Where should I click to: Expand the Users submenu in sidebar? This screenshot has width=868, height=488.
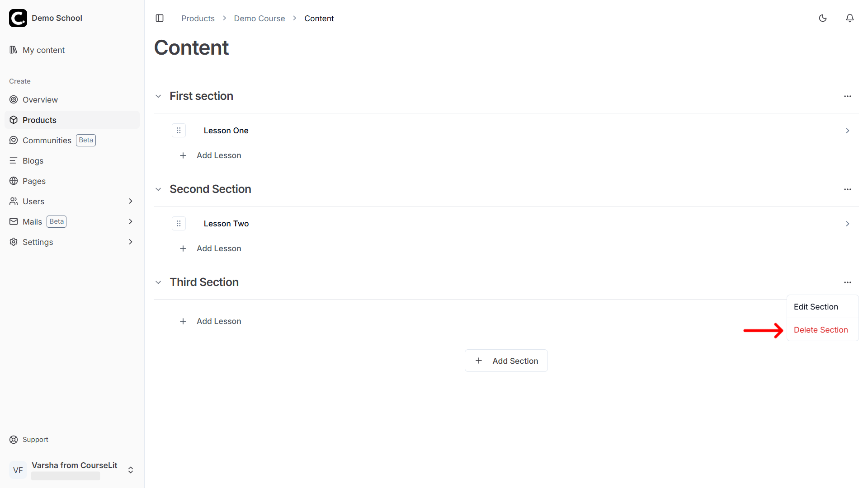click(130, 201)
